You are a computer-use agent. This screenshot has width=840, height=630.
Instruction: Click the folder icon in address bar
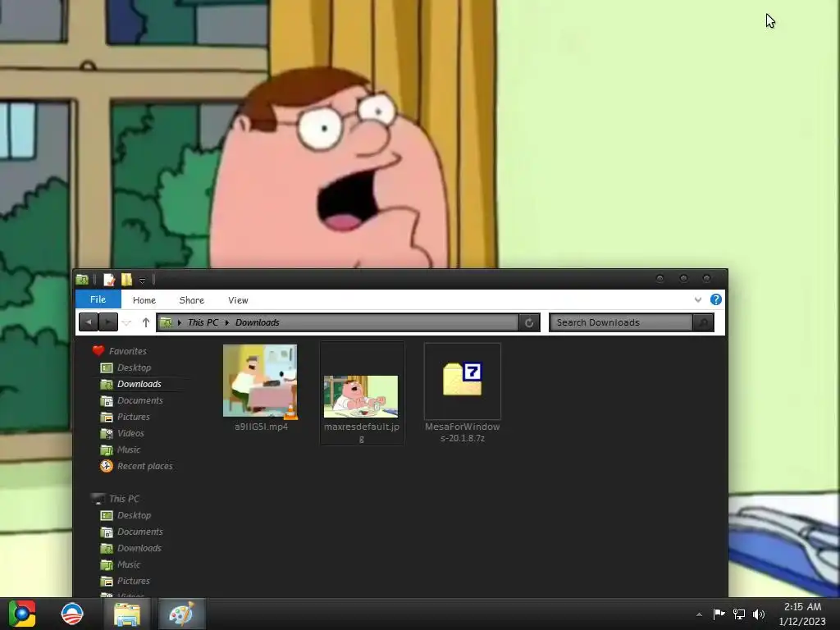(x=167, y=322)
